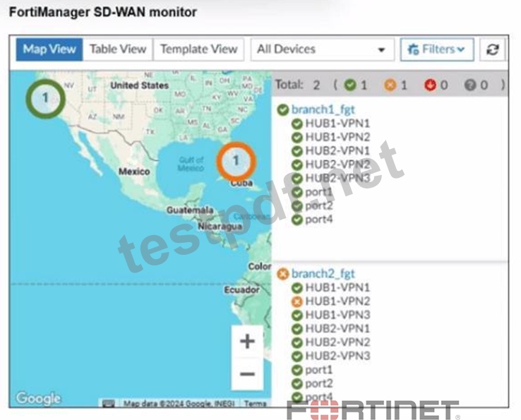Expand the Filters dropdown menu
The width and height of the screenshot is (521, 420).
tap(437, 49)
